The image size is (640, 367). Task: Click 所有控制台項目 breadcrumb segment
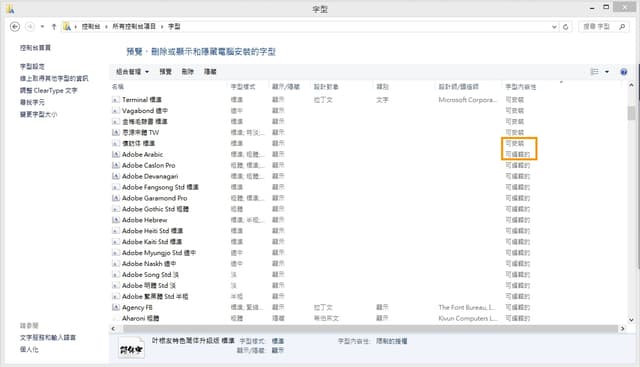tap(134, 27)
